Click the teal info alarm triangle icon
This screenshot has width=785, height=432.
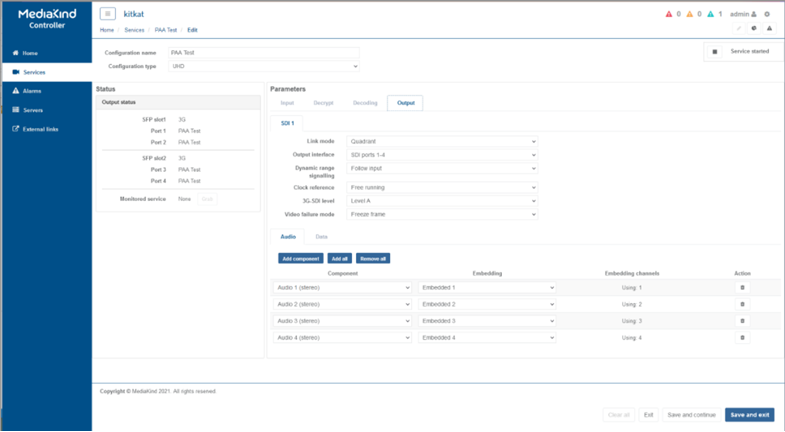click(711, 14)
